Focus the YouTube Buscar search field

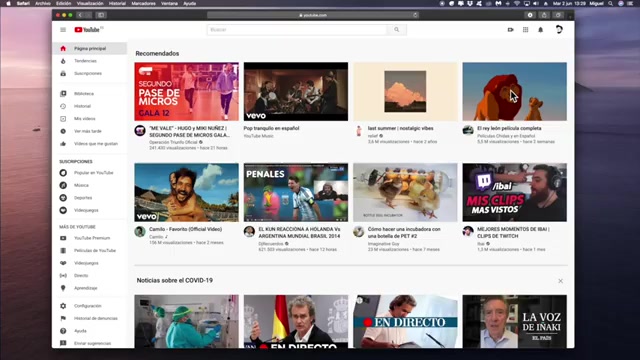[297, 30]
